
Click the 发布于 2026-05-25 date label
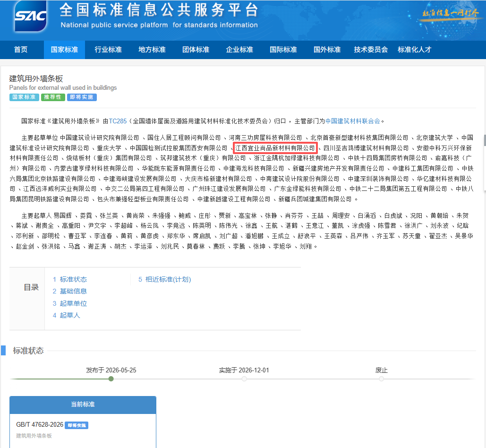pyautogui.click(x=111, y=370)
